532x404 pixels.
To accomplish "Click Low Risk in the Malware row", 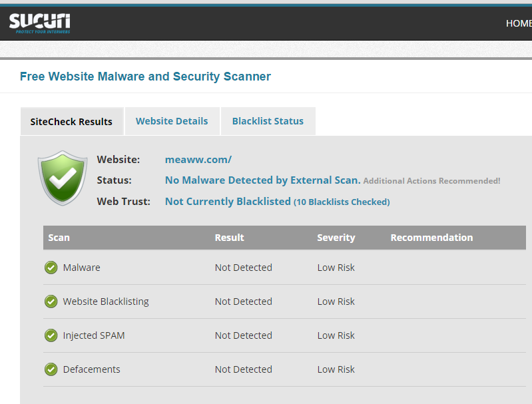I will (x=336, y=268).
